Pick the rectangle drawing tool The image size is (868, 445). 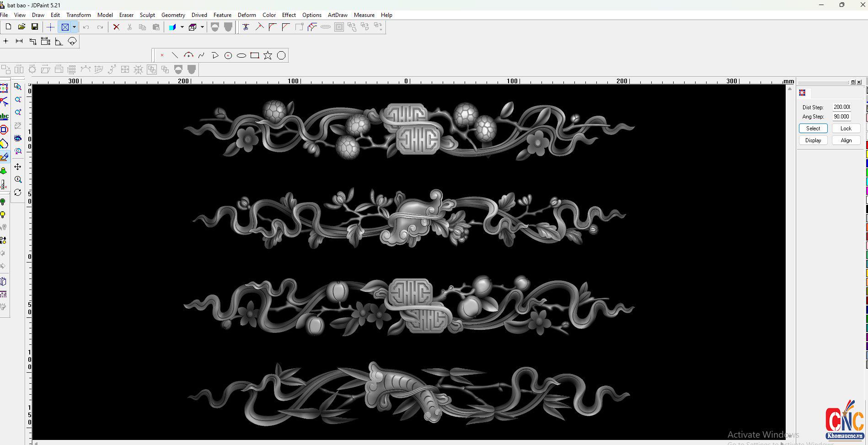(x=255, y=56)
